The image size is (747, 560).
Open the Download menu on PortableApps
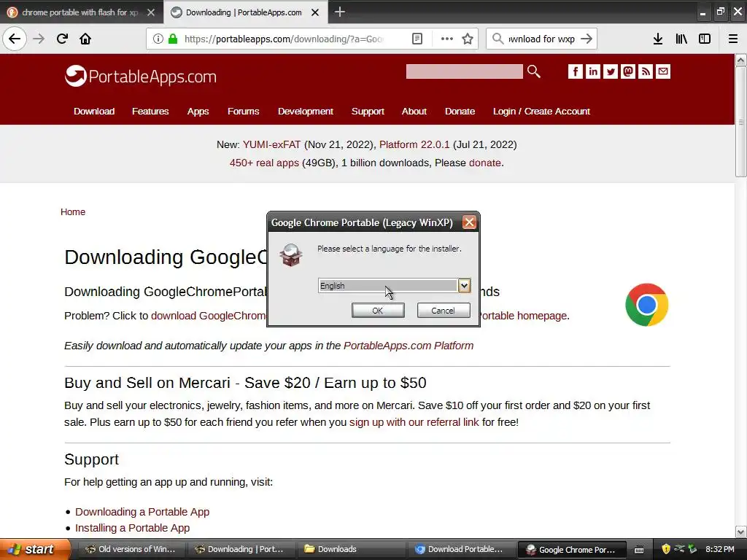coord(94,112)
